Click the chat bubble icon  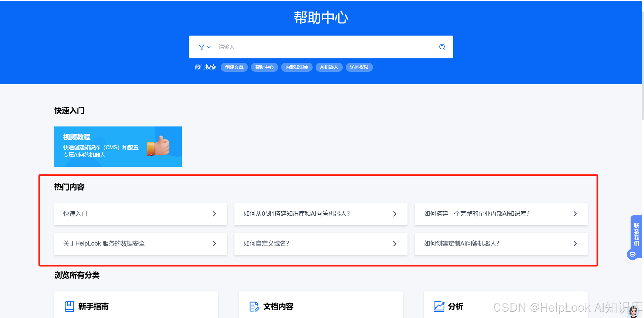[x=632, y=255]
